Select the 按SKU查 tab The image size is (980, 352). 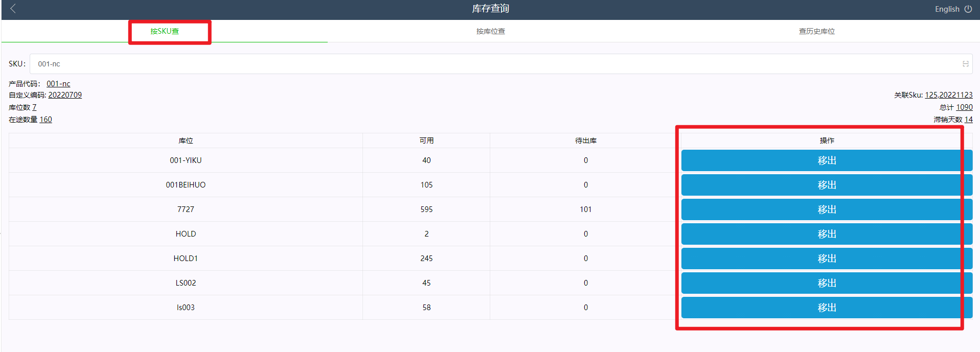165,31
